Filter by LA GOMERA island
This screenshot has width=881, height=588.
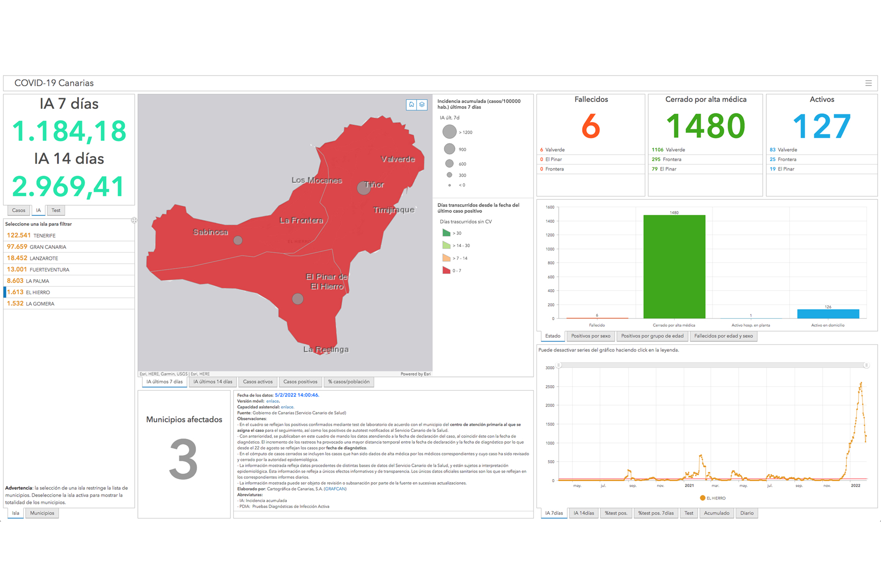(40, 304)
